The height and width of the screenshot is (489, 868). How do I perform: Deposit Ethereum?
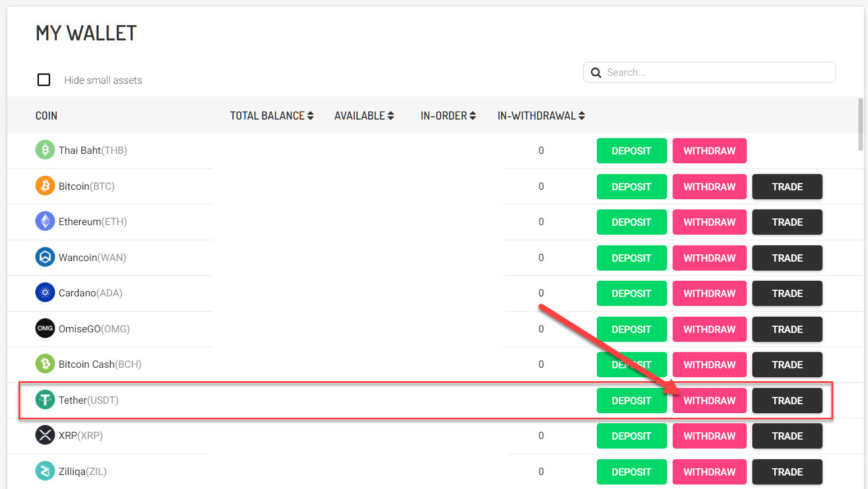632,222
